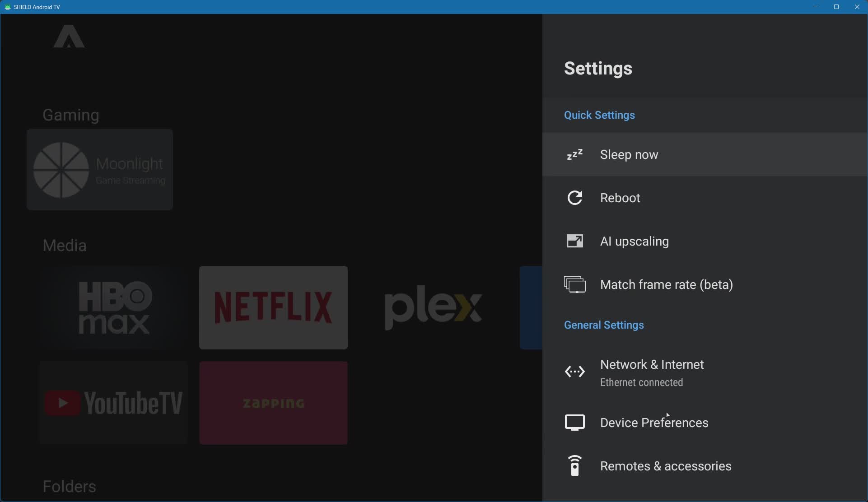Open the Zapping app tile
This screenshot has width=868, height=502.
tap(273, 403)
